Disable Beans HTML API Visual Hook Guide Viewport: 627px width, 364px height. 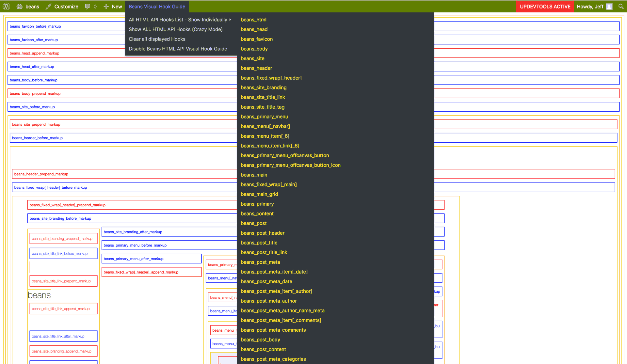click(x=178, y=49)
